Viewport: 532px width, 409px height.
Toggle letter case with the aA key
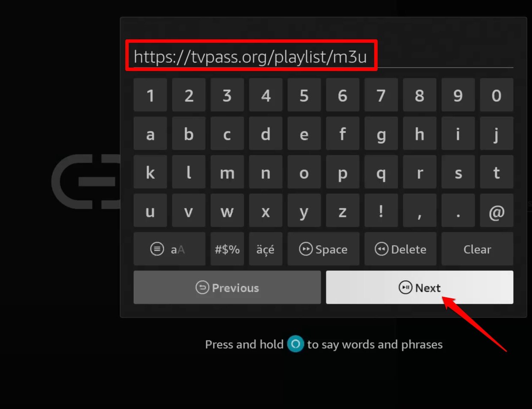(169, 249)
